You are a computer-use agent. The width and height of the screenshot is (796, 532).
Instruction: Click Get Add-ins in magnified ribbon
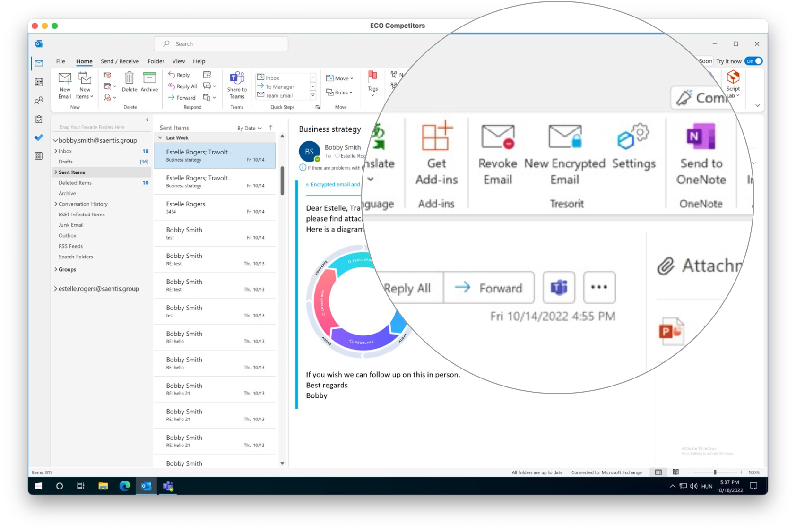pyautogui.click(x=436, y=154)
